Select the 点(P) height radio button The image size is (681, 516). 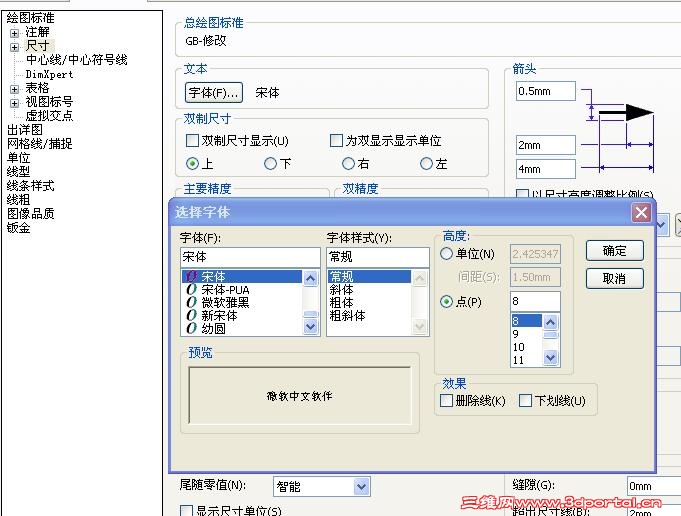tap(446, 301)
